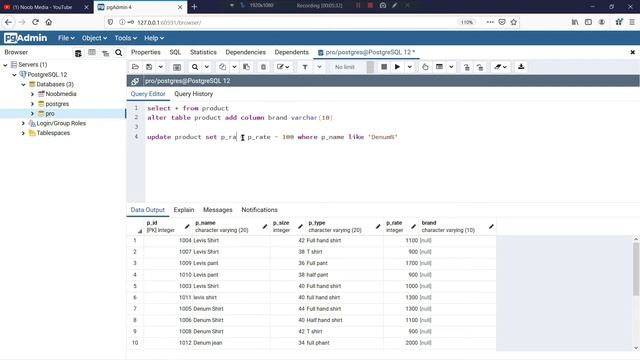Show the Notifications output tab
Viewport: 640px width, 360px height.
(260, 210)
